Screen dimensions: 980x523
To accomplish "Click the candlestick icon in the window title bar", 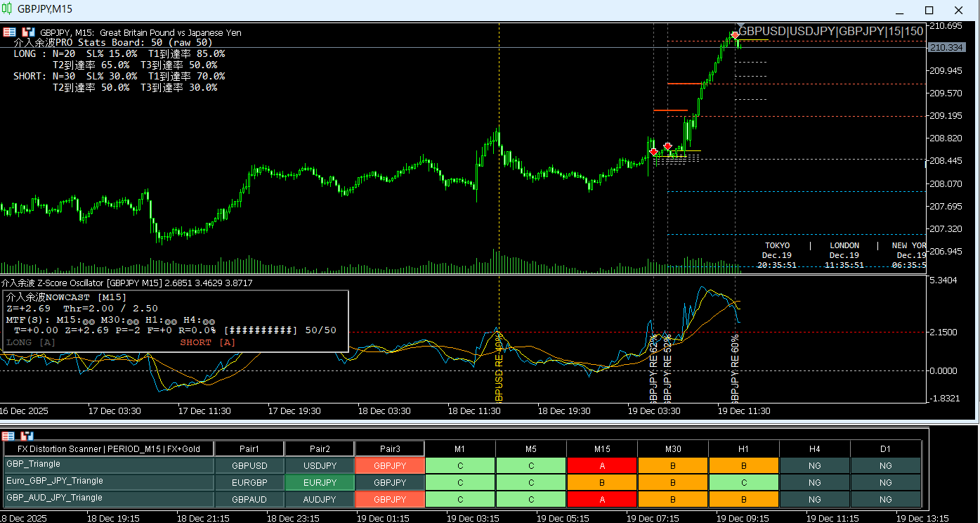I will (8, 9).
